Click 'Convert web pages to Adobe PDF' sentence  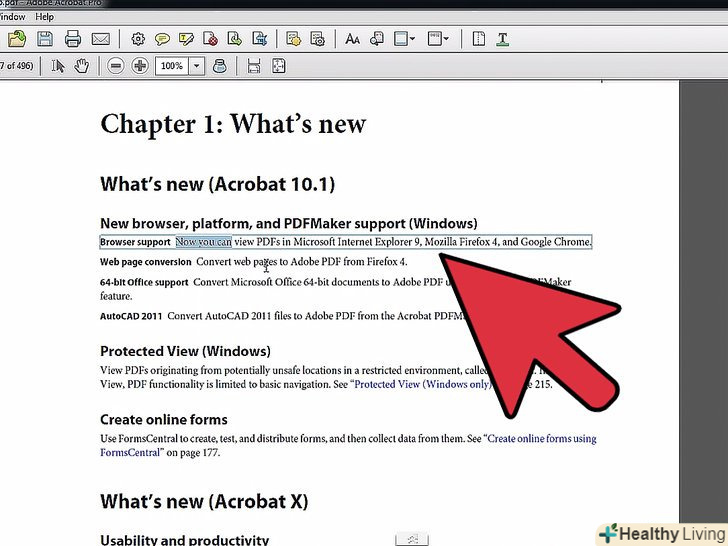302,262
